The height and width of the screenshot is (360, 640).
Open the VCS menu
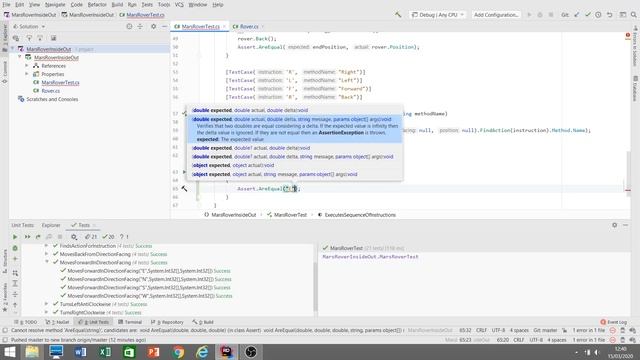pos(179,4)
